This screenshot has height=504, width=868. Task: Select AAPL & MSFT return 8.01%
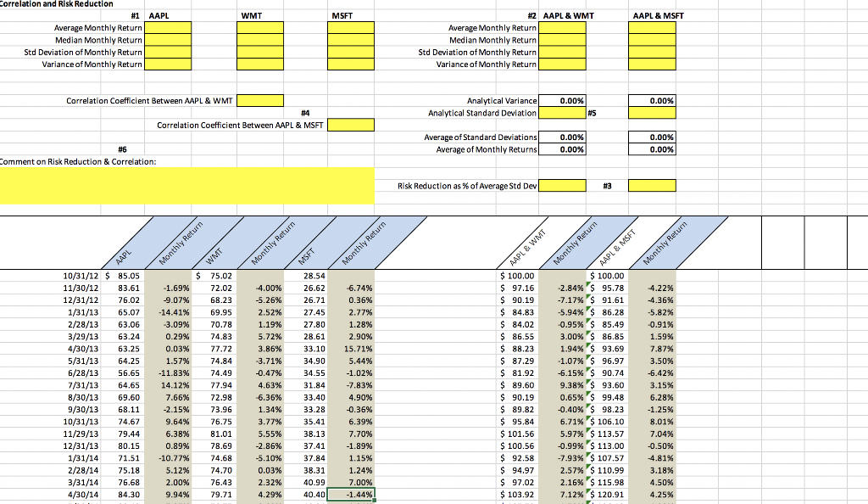pyautogui.click(x=652, y=422)
